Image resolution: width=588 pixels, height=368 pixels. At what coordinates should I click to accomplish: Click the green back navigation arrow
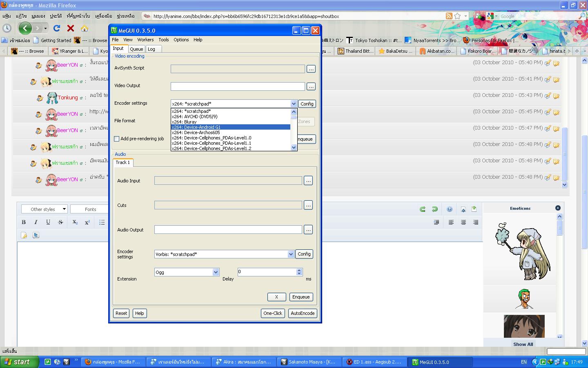(x=25, y=28)
